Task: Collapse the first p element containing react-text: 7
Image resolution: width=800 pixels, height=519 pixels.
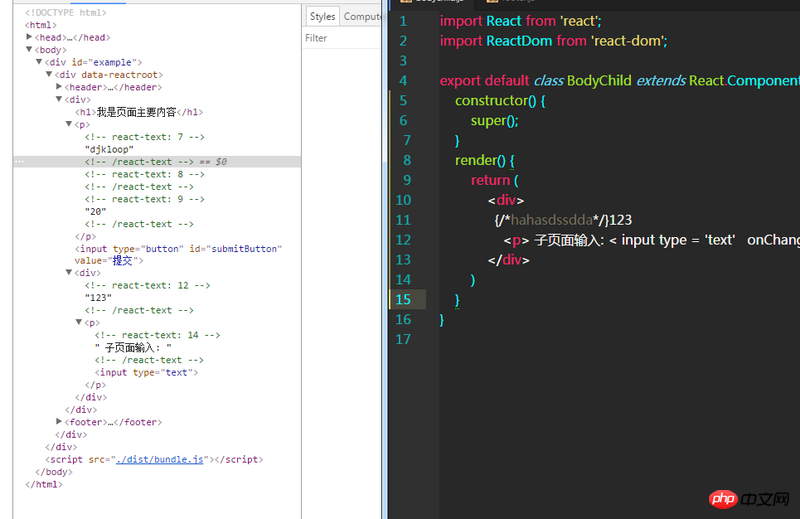Action: point(69,124)
